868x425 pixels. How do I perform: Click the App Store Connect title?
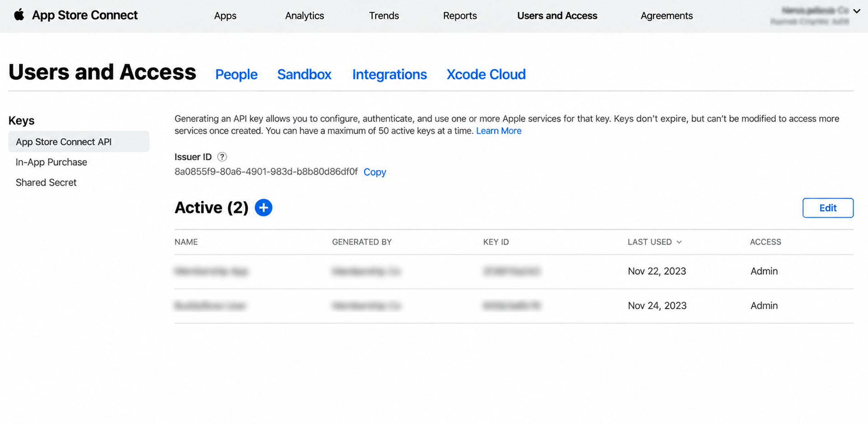click(85, 15)
